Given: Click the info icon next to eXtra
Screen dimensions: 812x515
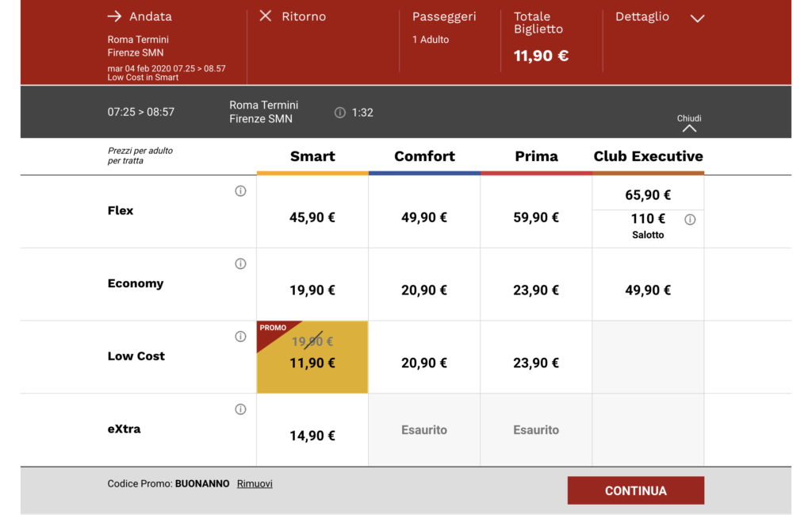Looking at the screenshot, I should coord(240,409).
